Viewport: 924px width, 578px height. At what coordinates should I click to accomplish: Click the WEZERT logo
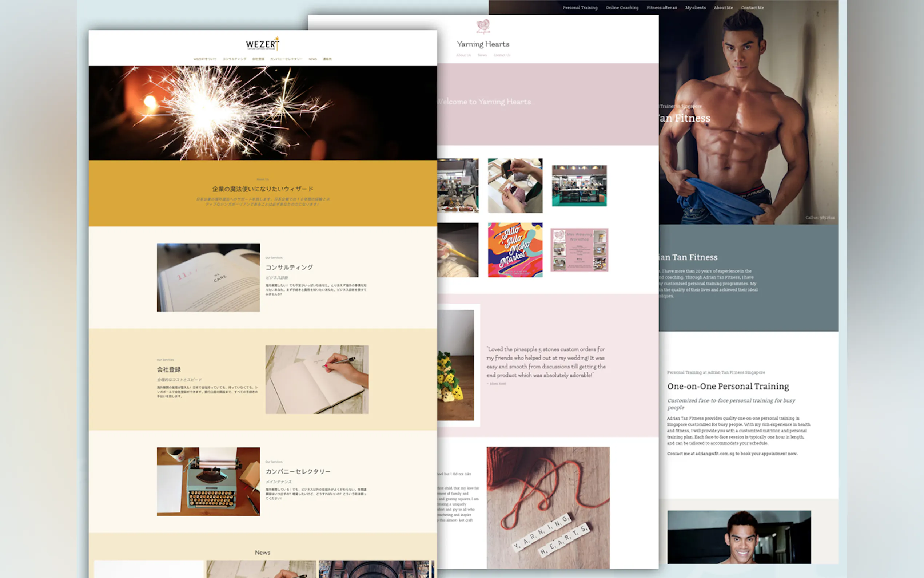(x=262, y=44)
